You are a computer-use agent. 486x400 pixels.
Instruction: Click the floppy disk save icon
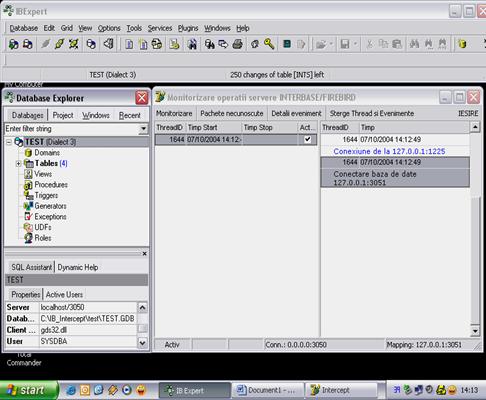345,44
